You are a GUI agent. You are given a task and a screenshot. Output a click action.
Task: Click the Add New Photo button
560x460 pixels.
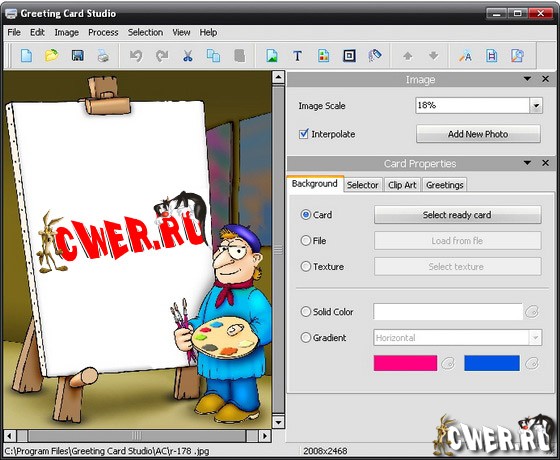[x=478, y=134]
